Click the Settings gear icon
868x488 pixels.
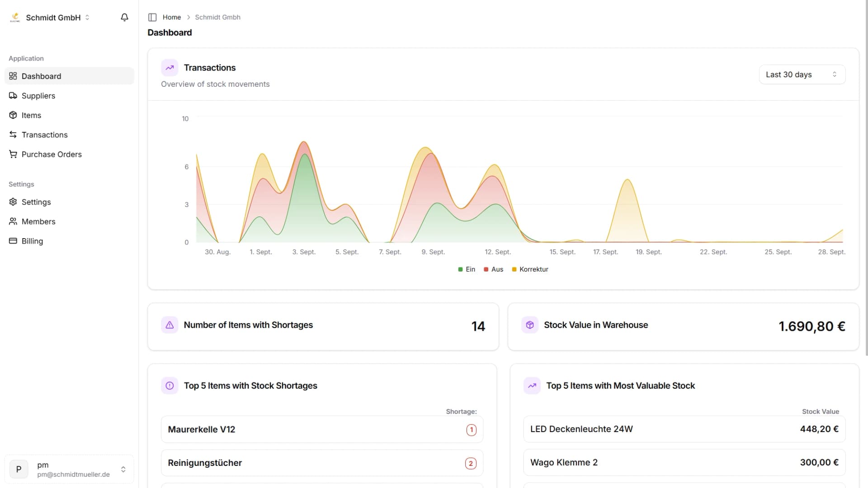click(13, 202)
